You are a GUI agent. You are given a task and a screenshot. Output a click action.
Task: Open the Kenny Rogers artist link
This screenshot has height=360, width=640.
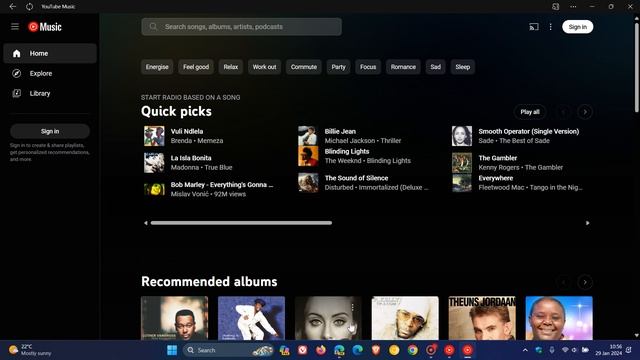click(499, 167)
